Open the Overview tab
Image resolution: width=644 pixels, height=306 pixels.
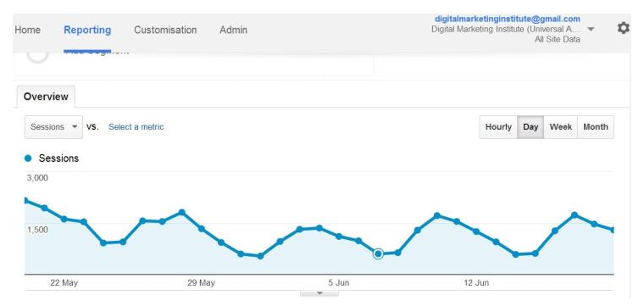(46, 97)
